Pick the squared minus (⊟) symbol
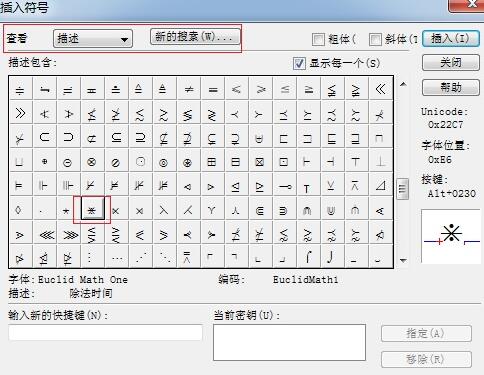The height and width of the screenshot is (375, 484). click(x=236, y=162)
